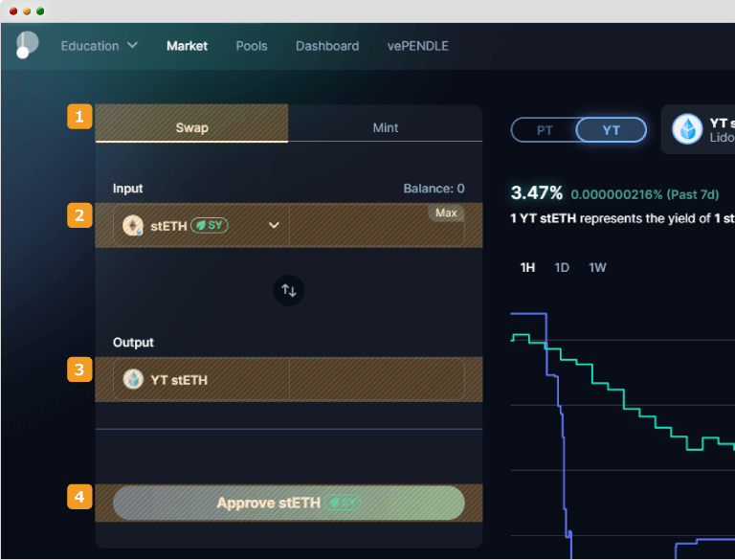Navigate to vePENDLE
735x560 pixels.
point(417,46)
